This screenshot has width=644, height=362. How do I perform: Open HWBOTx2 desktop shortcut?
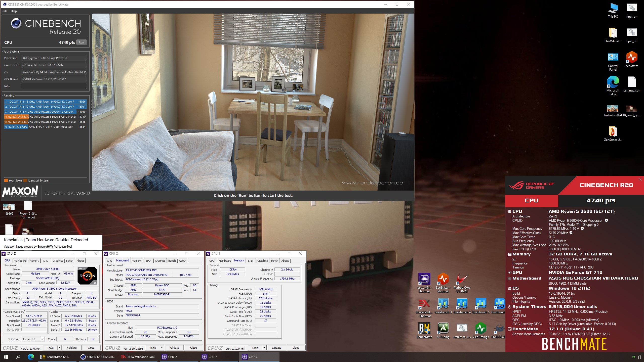(x=499, y=331)
